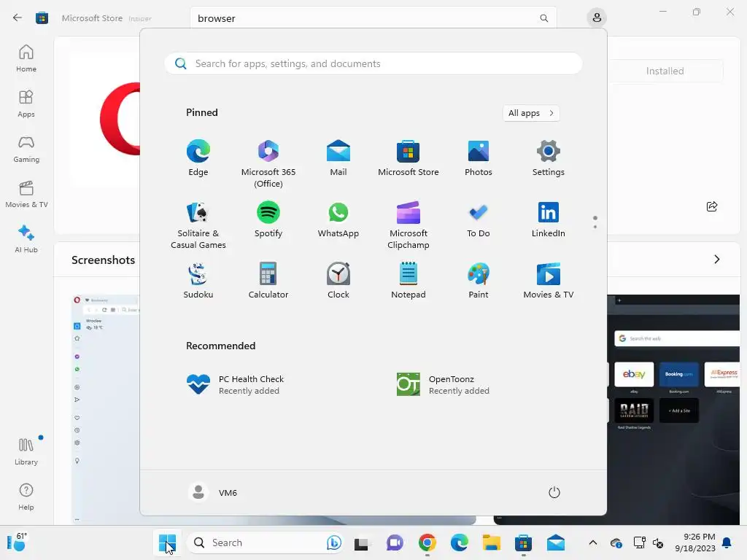Go back in Microsoft Store
This screenshot has height=560, width=747.
[x=18, y=18]
